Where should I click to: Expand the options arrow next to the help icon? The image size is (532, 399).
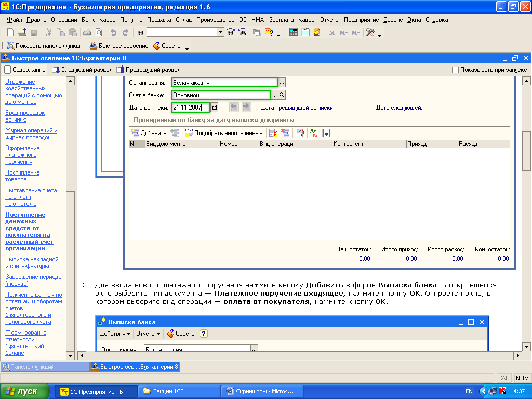pyautogui.click(x=278, y=35)
